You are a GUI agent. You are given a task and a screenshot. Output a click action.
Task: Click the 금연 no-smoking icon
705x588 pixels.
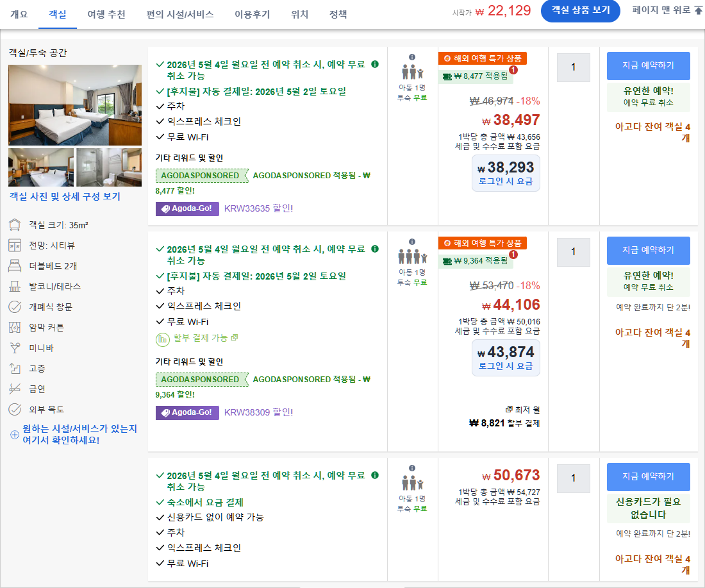[x=15, y=389]
